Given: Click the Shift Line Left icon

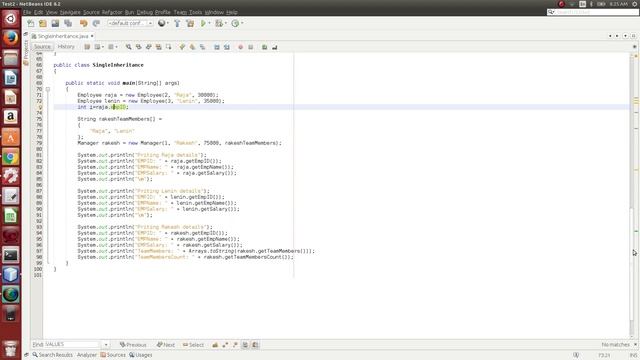Looking at the screenshot, I should (217, 47).
